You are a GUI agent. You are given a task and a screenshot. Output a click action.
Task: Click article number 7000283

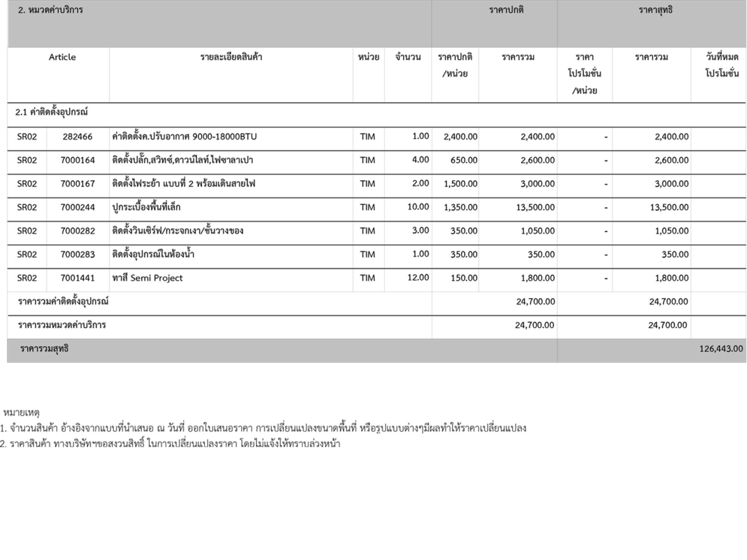77,254
